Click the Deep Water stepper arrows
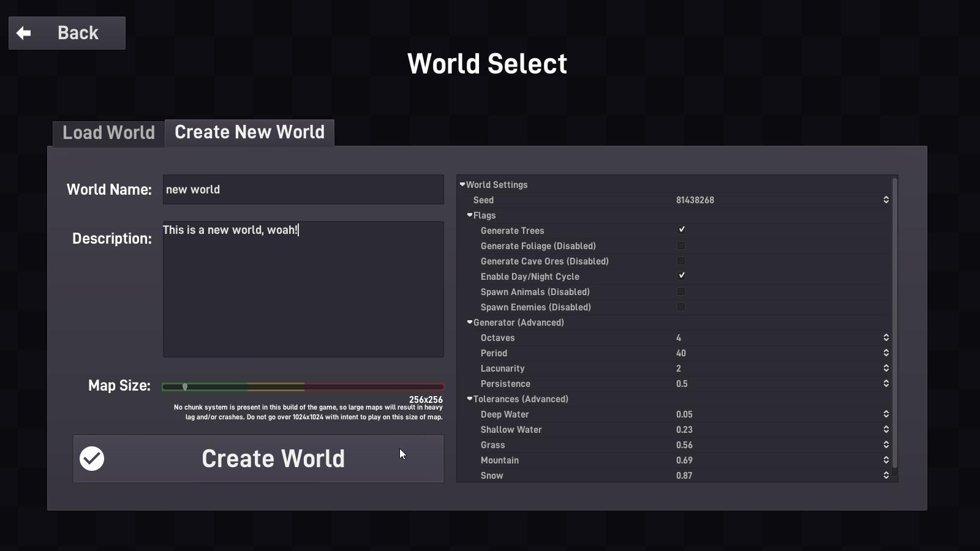 (886, 414)
